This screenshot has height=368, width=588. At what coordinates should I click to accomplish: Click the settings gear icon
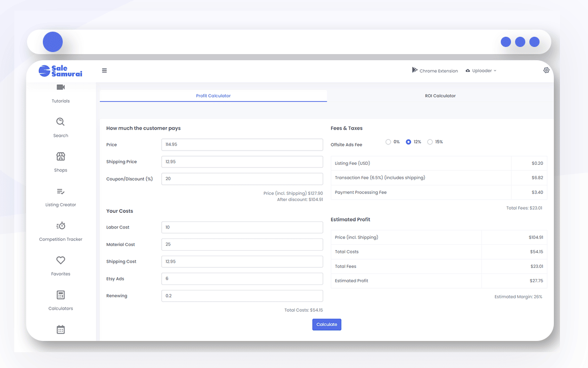pos(546,70)
